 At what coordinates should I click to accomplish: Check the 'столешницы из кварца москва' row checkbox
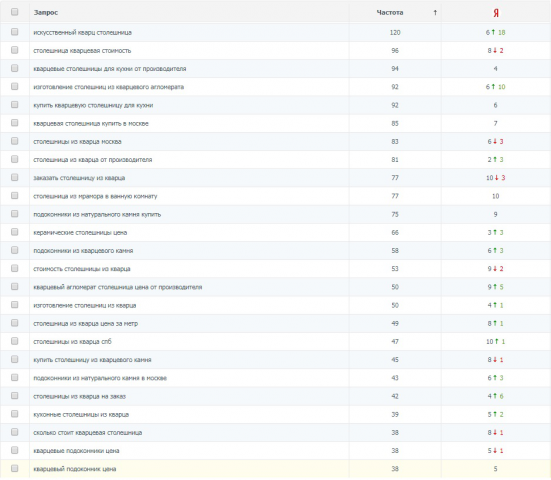(14, 141)
